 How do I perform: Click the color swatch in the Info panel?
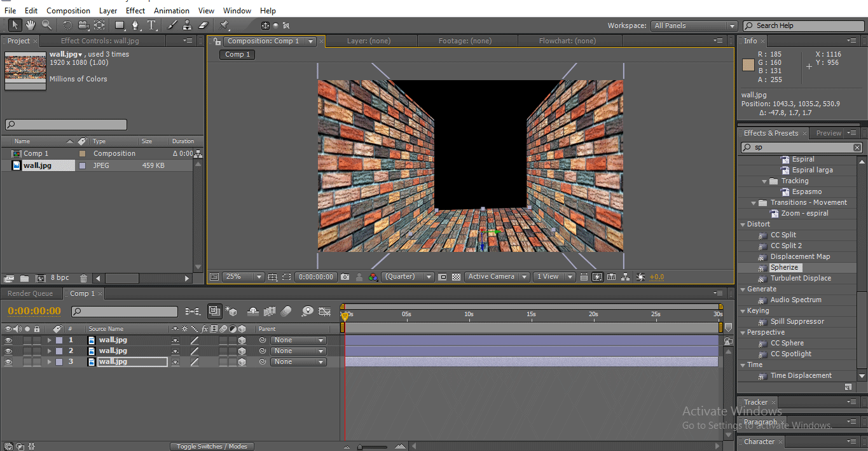[748, 64]
